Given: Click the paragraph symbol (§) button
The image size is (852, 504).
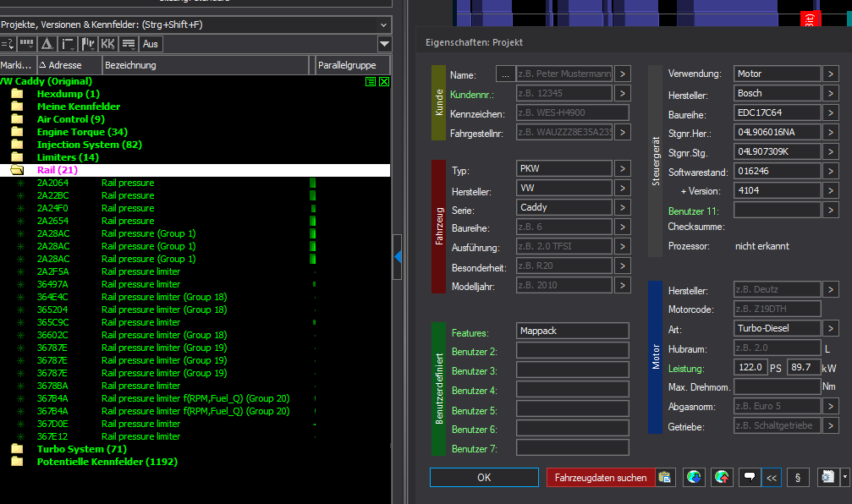Looking at the screenshot, I should coord(797,478).
